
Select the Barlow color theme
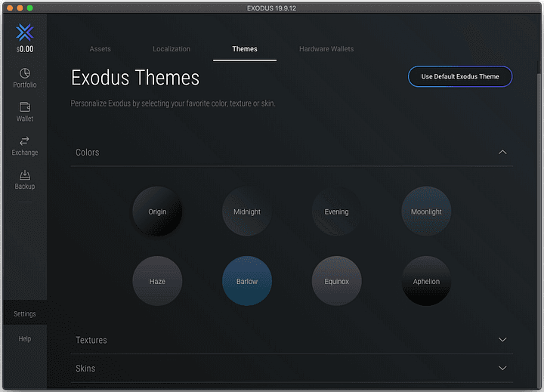(x=246, y=281)
